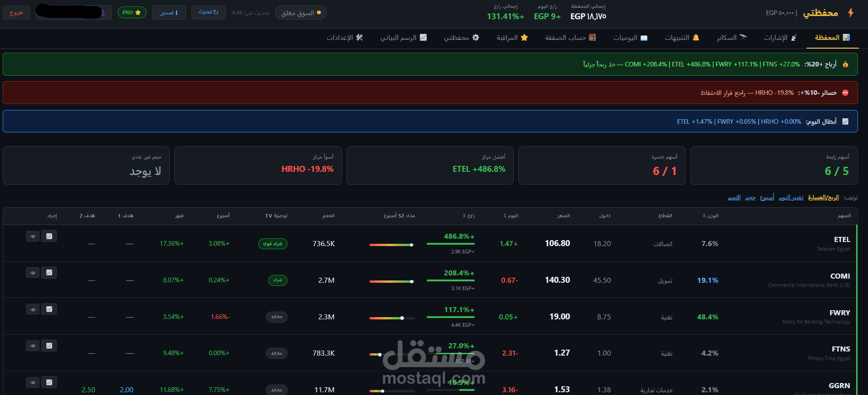Click the COMI stock symbol
The width and height of the screenshot is (868, 395).
[840, 276]
